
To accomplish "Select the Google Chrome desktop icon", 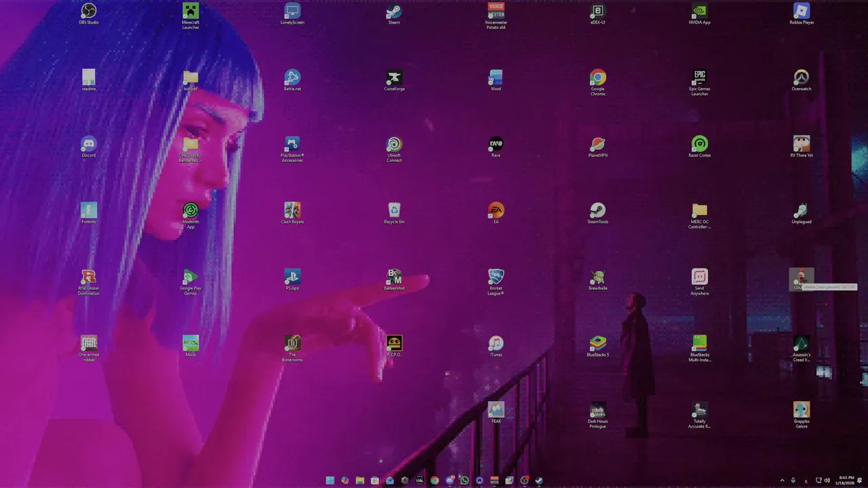I will (x=597, y=83).
